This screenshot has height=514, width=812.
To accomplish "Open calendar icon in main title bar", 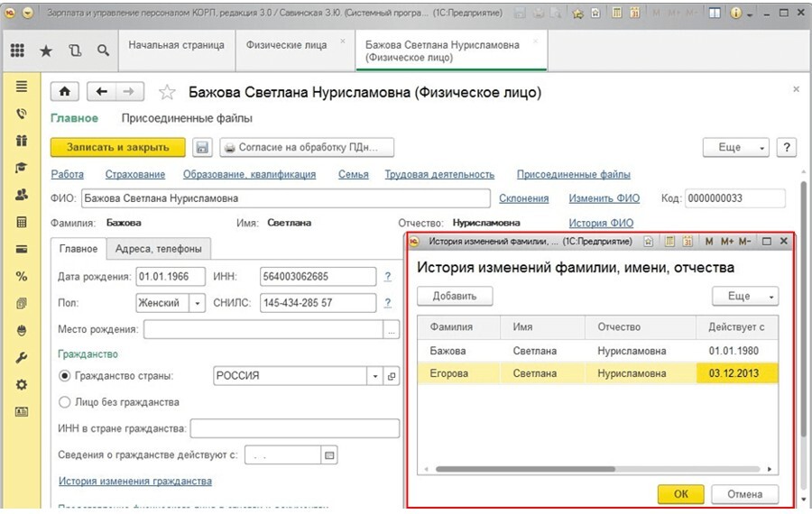I will pyautogui.click(x=635, y=13).
